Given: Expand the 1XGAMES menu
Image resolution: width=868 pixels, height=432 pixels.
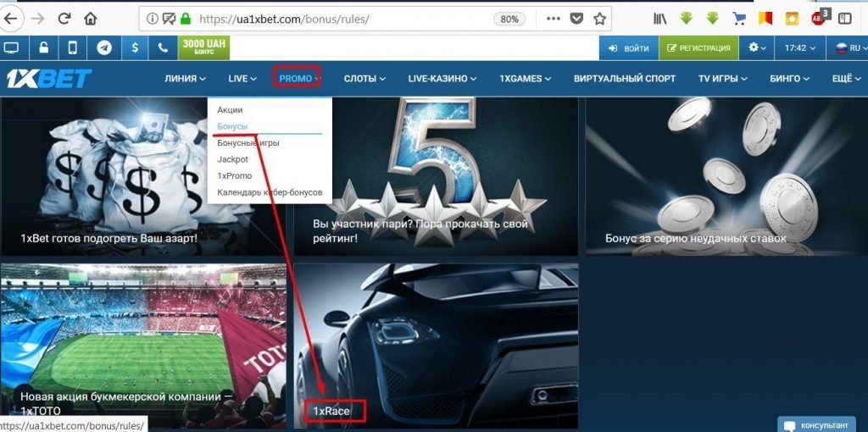Looking at the screenshot, I should click(525, 79).
